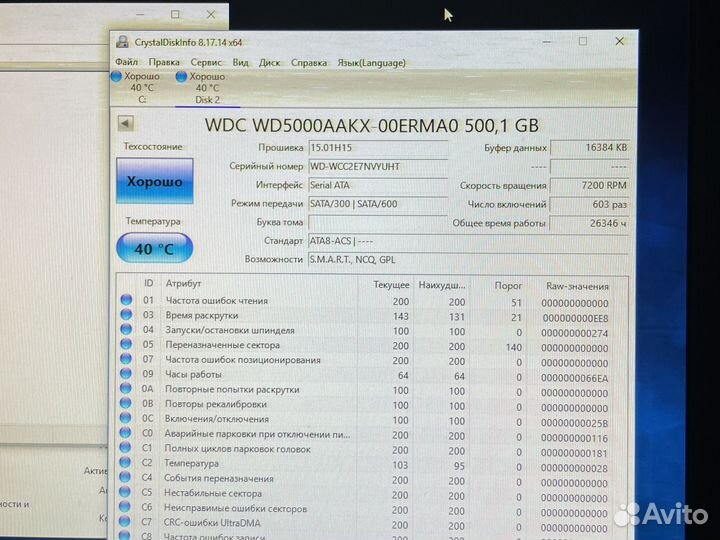Image resolution: width=720 pixels, height=540 pixels.
Task: Click status icon for Неисправимые ошибки секторов
Action: 124,507
